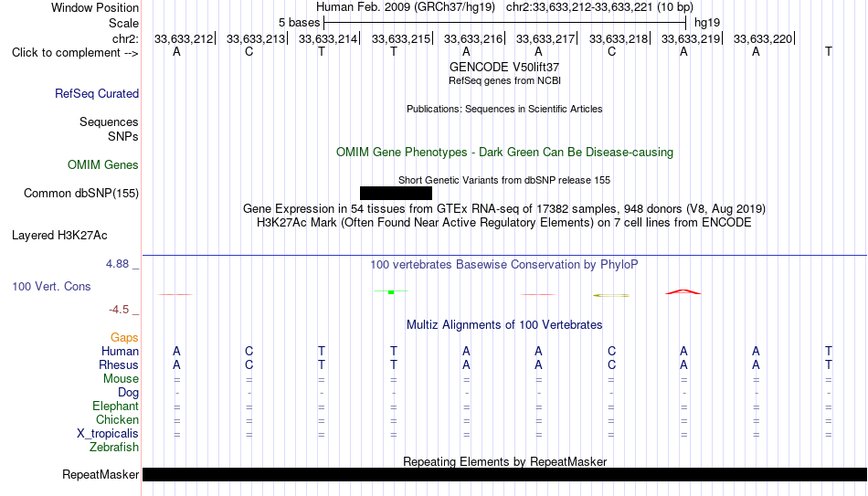Viewport: 868px width, 496px height.
Task: Click the Elephant alignment row label
Action: pyautogui.click(x=116, y=406)
